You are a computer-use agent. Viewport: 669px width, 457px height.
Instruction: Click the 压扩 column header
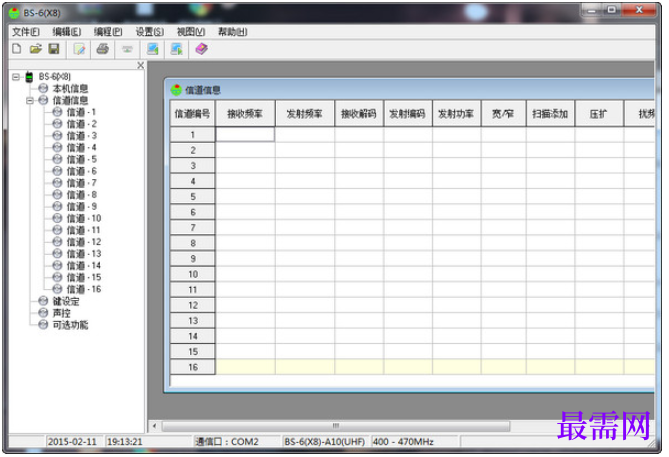599,114
